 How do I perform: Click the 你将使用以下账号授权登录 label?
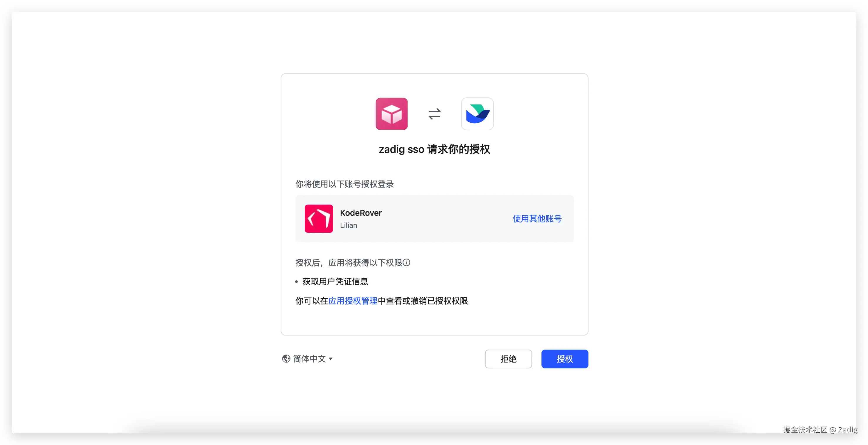[344, 184]
